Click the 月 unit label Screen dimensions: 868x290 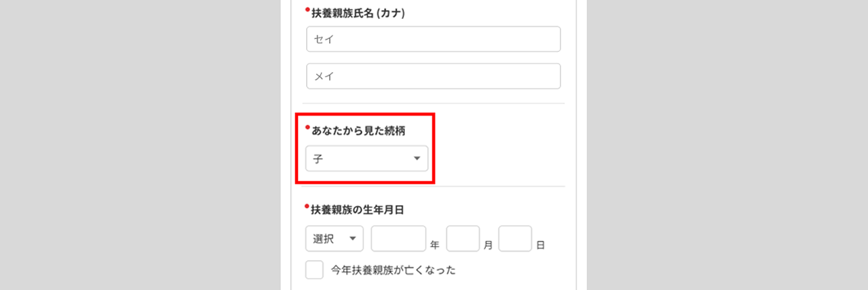[x=488, y=245]
